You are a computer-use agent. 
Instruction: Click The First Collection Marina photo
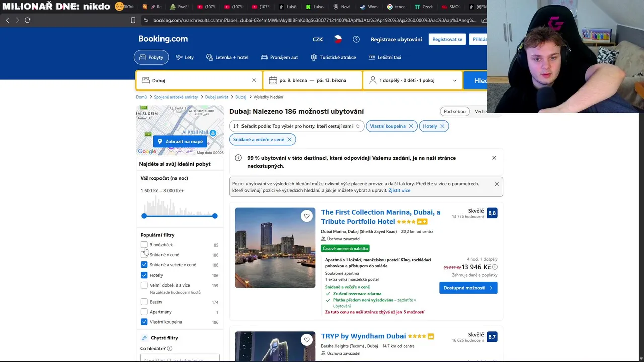(275, 247)
